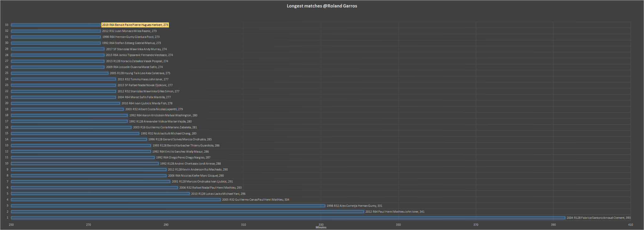The width and height of the screenshot is (644, 230).
Task: Click the label '1992 R64 Diego Perez Diego Nargiso, 287'
Action: [x=183, y=158]
